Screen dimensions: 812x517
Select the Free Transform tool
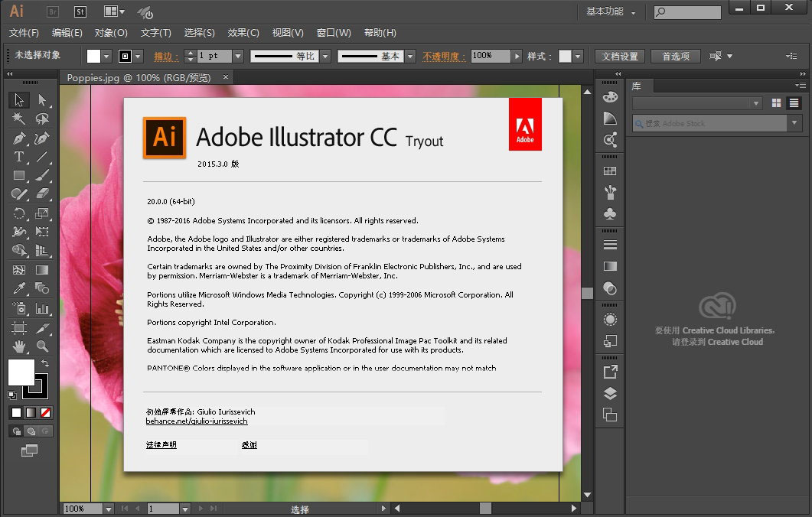(42, 231)
